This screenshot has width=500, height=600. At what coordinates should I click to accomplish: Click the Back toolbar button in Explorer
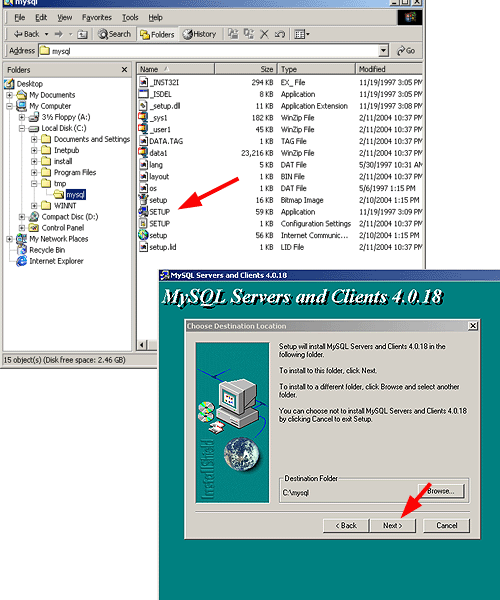pyautogui.click(x=26, y=34)
